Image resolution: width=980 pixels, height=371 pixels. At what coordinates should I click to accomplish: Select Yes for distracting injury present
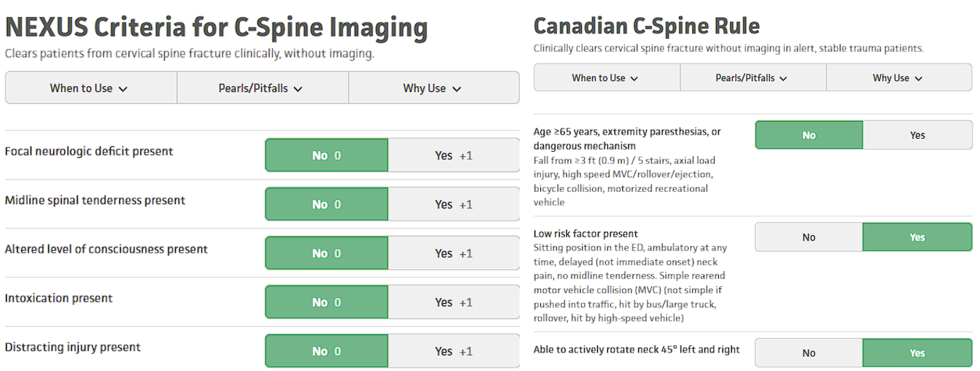[x=453, y=351]
